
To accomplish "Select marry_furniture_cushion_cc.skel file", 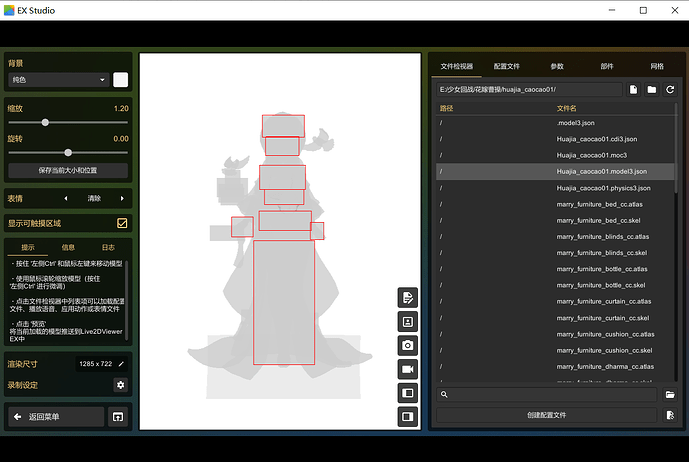I will 555,350.
